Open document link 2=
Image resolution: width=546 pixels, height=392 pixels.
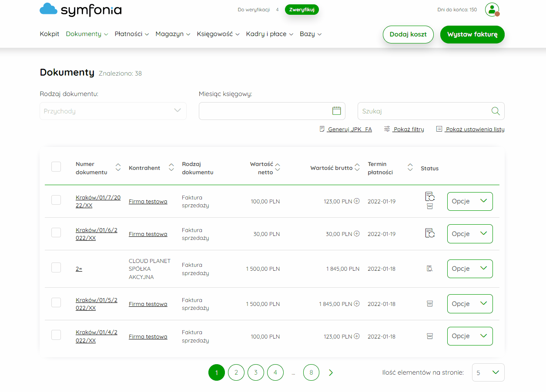coord(79,269)
